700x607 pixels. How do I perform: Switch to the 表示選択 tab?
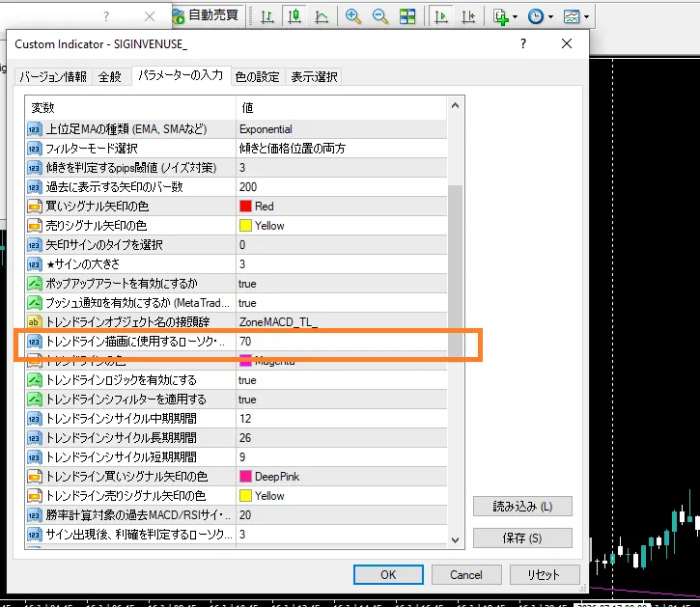(314, 77)
